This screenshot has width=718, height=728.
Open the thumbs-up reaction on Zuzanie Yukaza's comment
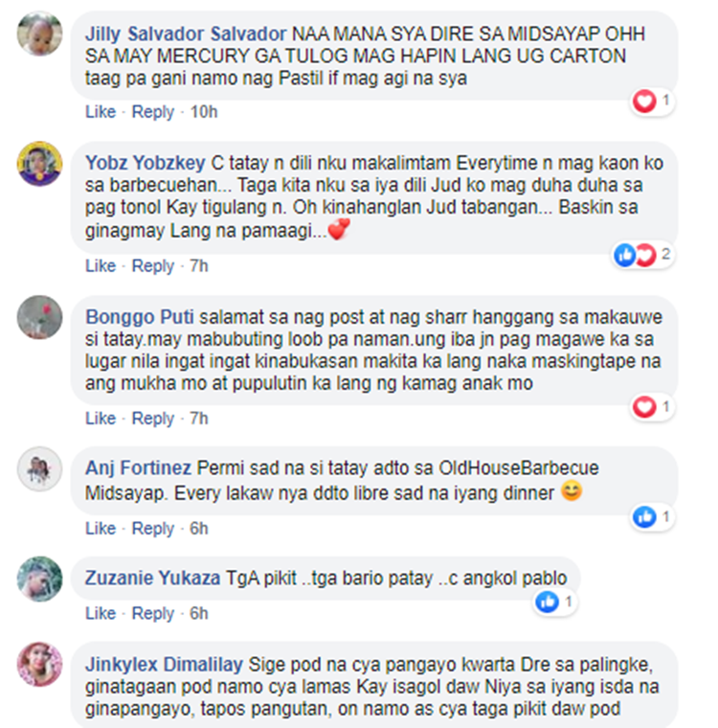(555, 603)
